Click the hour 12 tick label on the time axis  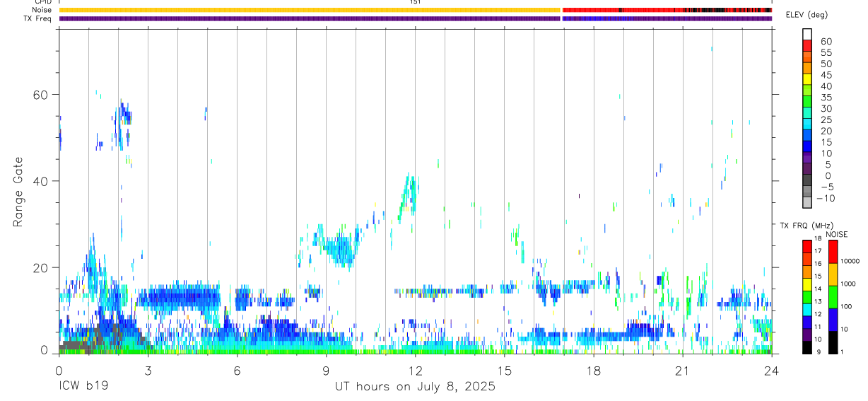pyautogui.click(x=415, y=371)
